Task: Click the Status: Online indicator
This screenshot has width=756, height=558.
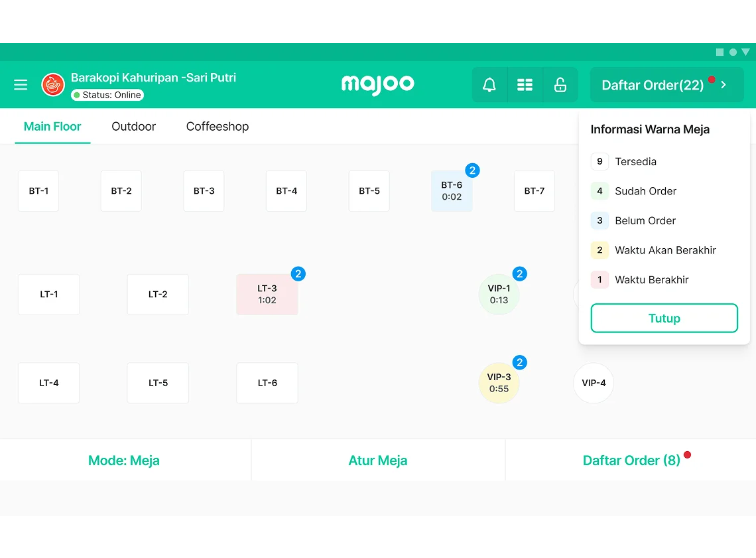Action: (x=107, y=95)
